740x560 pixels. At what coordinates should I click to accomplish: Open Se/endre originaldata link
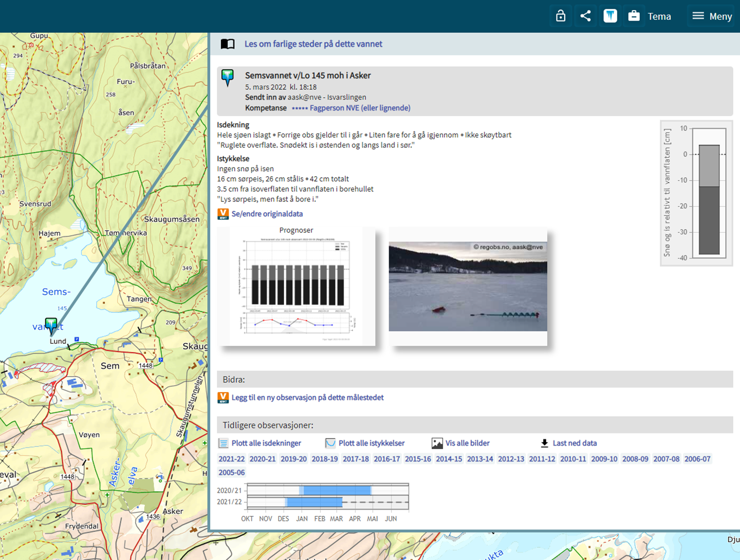point(267,214)
